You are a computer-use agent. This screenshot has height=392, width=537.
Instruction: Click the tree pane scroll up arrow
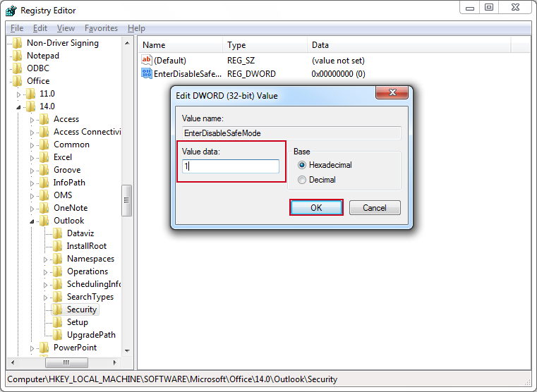click(x=127, y=43)
